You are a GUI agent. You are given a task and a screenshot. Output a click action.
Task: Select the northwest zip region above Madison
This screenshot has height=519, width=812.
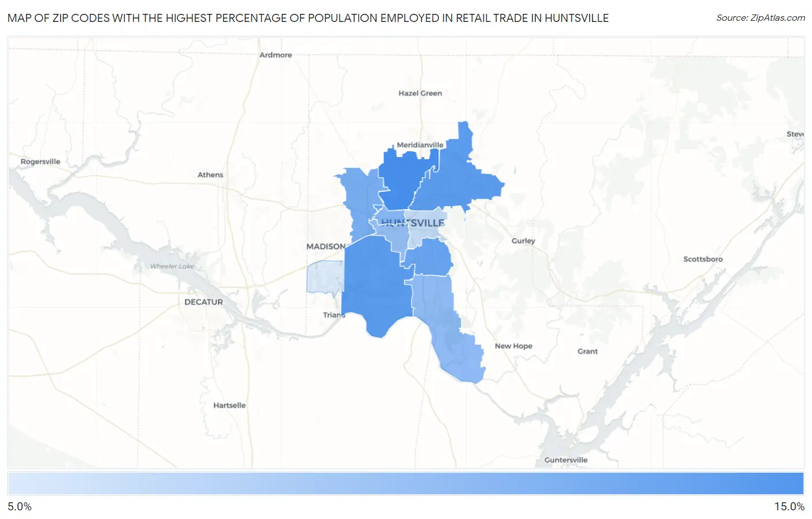(359, 202)
